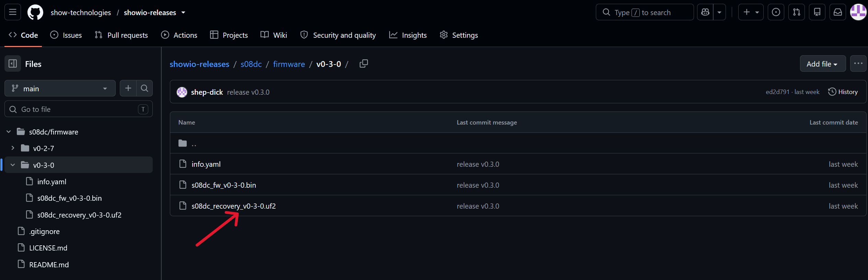The image size is (868, 280).
Task: Open s08dc_fw_v0-3-0.bin in the file tree
Action: pos(70,198)
